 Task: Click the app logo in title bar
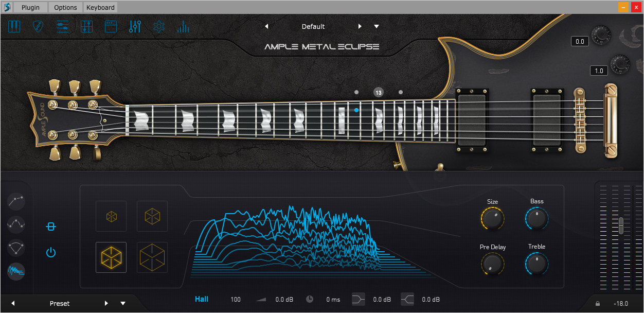click(7, 7)
